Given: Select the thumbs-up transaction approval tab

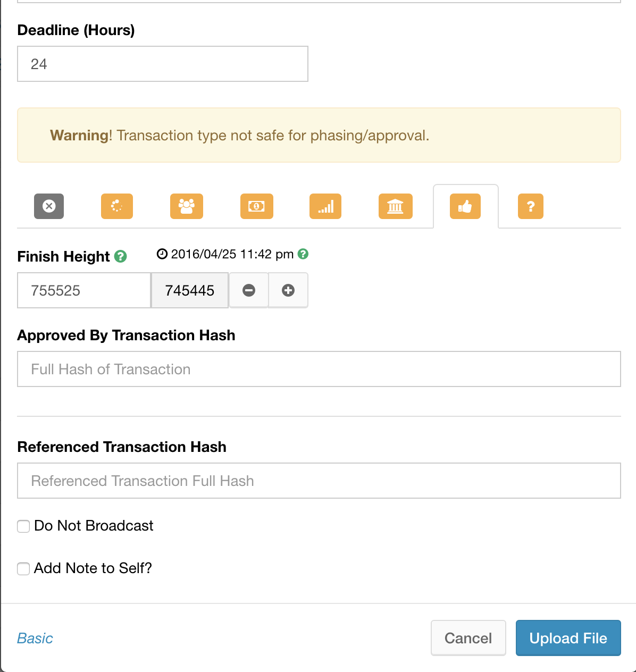Looking at the screenshot, I should [x=465, y=206].
